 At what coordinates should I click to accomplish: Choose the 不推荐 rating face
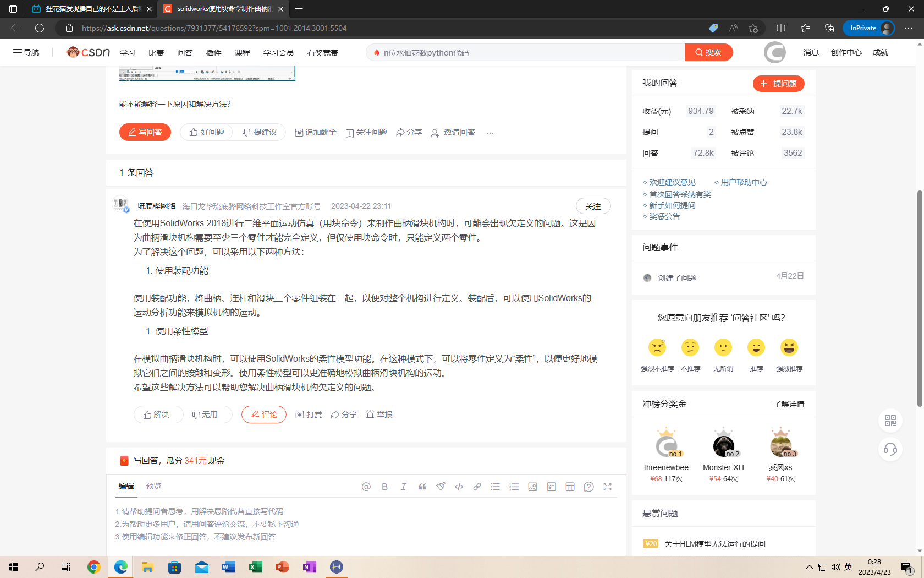click(x=690, y=347)
